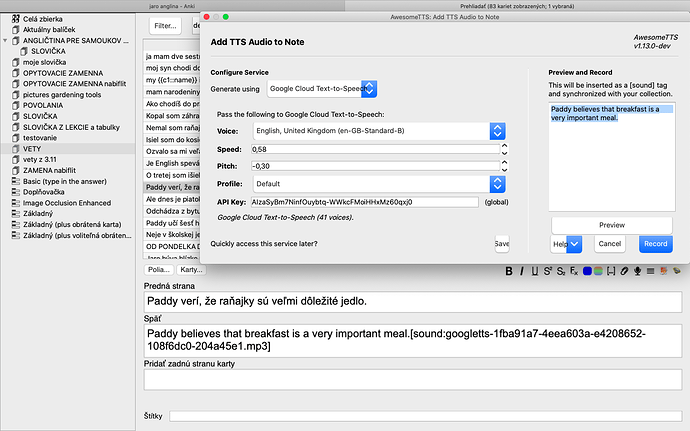Click the Späť field text

click(x=413, y=340)
